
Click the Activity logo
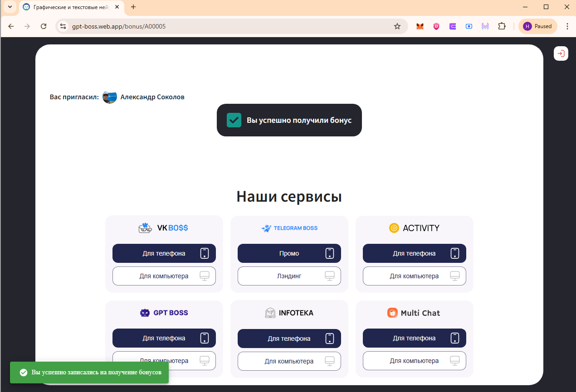[415, 228]
